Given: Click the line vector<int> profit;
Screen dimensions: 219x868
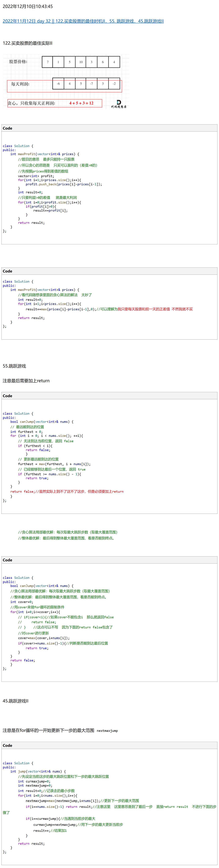Looking at the screenshot, I should pyautogui.click(x=36, y=176).
